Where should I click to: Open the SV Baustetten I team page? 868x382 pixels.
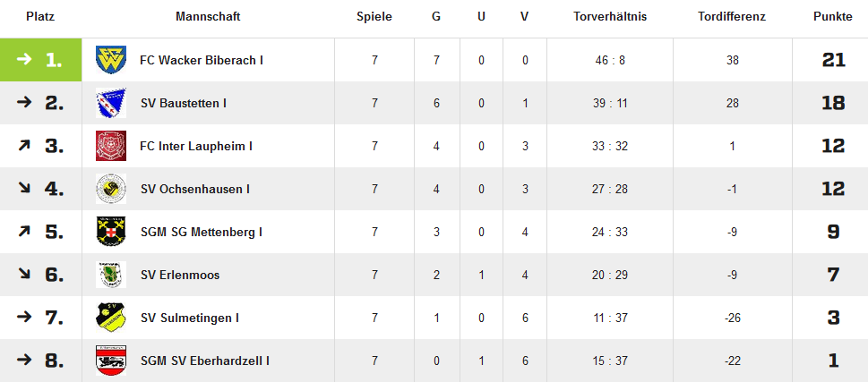tap(184, 104)
